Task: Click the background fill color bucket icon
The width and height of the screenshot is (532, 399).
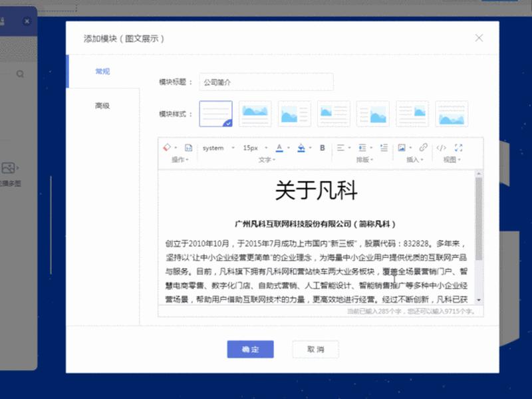Action: (301, 148)
